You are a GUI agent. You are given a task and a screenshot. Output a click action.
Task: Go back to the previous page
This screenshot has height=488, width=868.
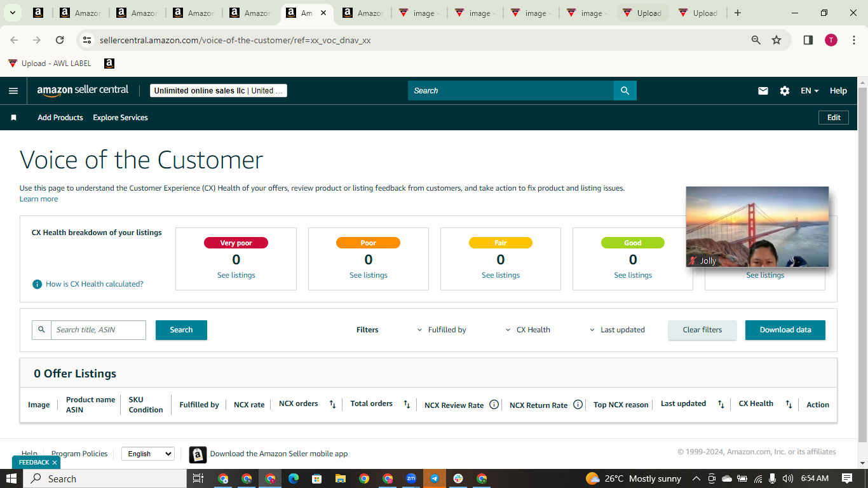point(14,40)
